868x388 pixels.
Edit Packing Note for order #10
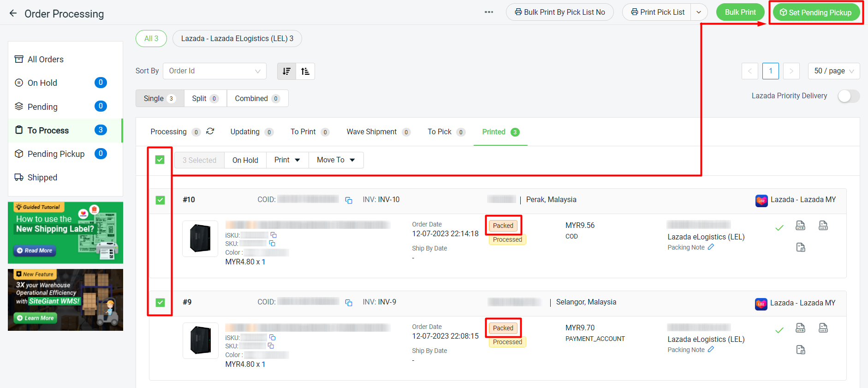[x=711, y=247]
